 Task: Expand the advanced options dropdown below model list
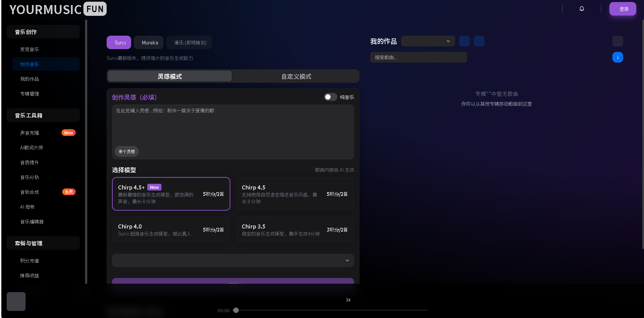(x=233, y=260)
